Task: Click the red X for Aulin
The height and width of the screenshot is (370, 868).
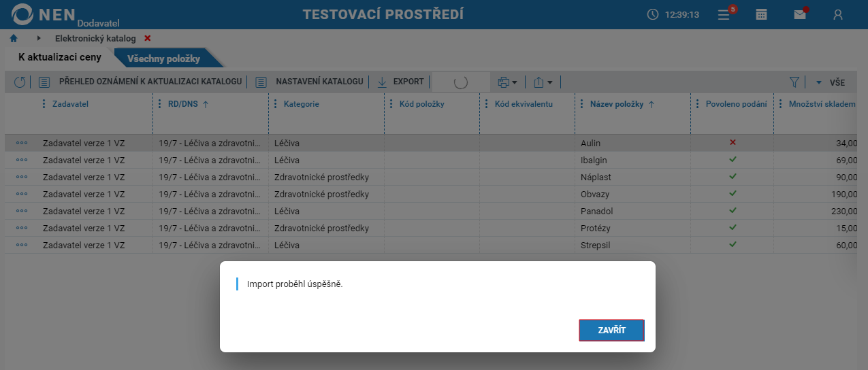Action: click(733, 142)
